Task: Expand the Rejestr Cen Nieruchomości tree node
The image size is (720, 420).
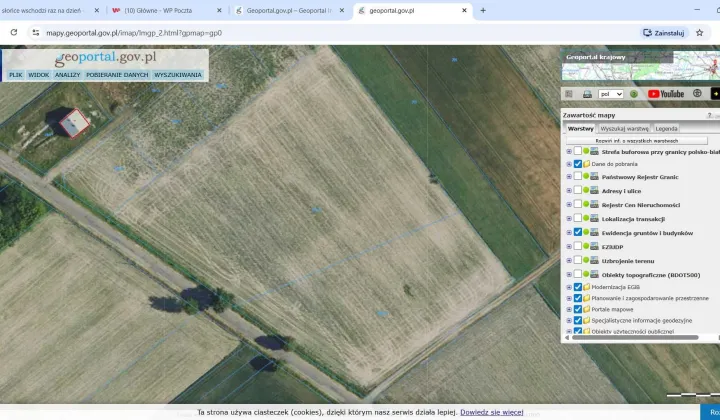Action: point(569,205)
